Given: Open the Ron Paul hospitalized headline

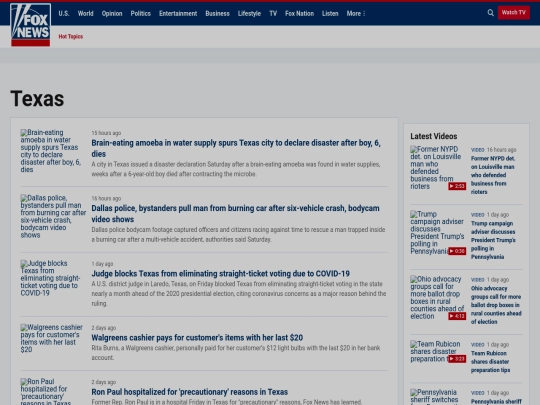Looking at the screenshot, I should tap(189, 392).
